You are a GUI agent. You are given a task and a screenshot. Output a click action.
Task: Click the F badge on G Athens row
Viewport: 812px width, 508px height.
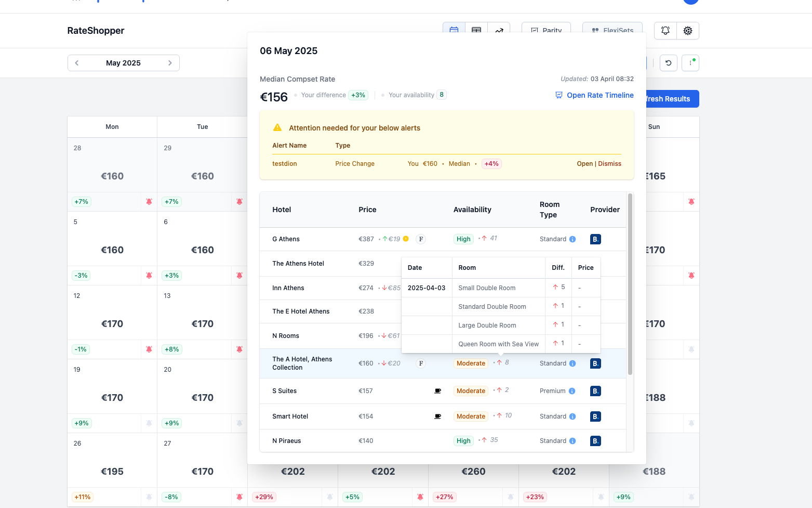click(421, 239)
